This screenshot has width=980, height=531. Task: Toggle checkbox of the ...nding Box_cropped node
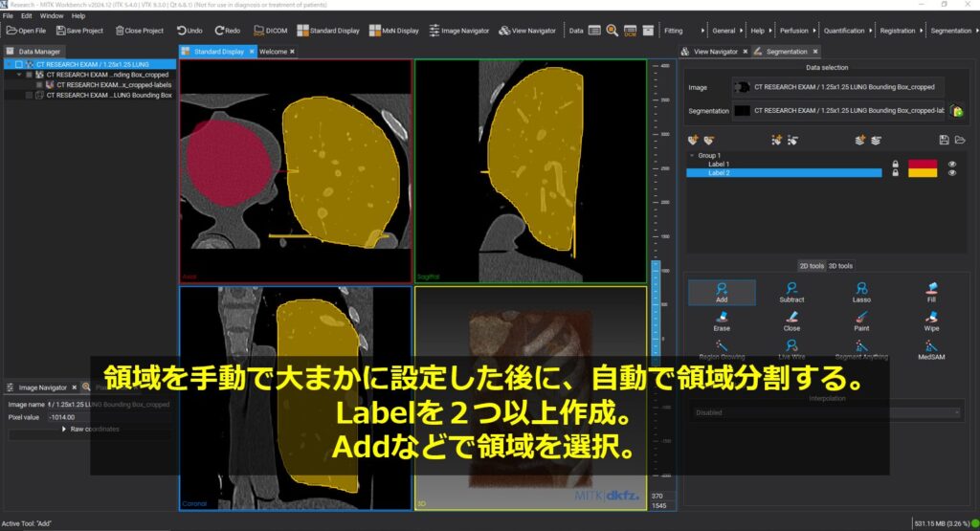tap(29, 75)
